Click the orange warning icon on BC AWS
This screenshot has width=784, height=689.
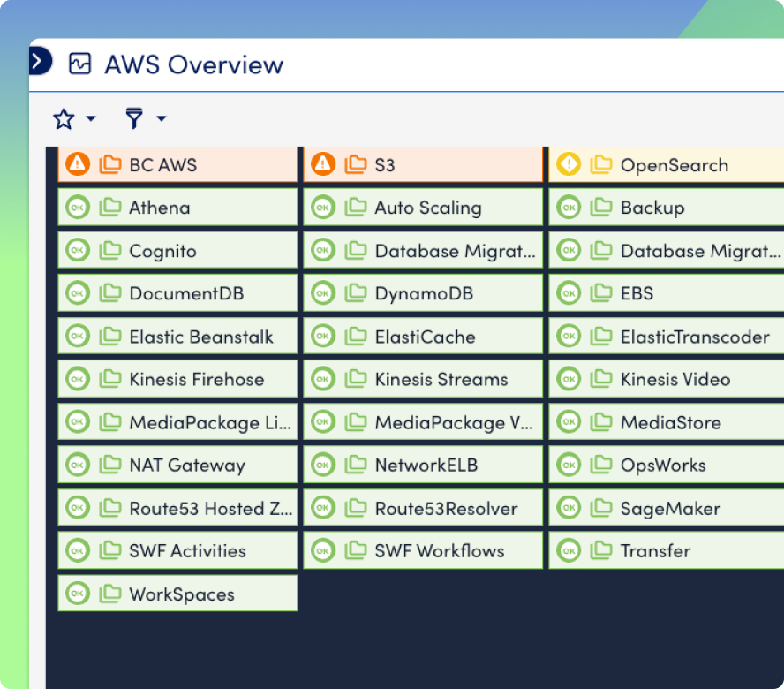click(78, 164)
